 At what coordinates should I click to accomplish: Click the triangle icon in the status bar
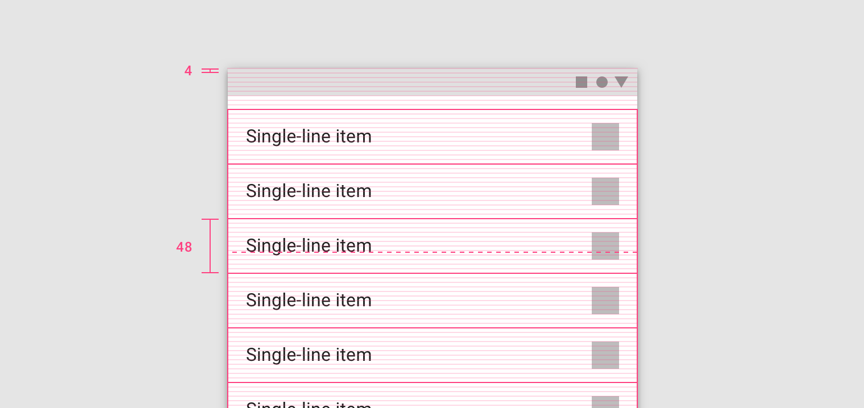pyautogui.click(x=621, y=82)
